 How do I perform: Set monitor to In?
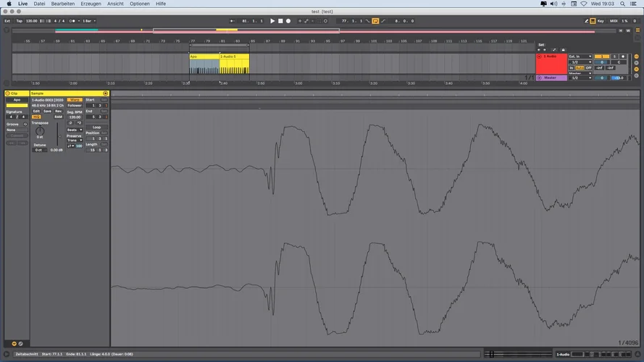[572, 68]
